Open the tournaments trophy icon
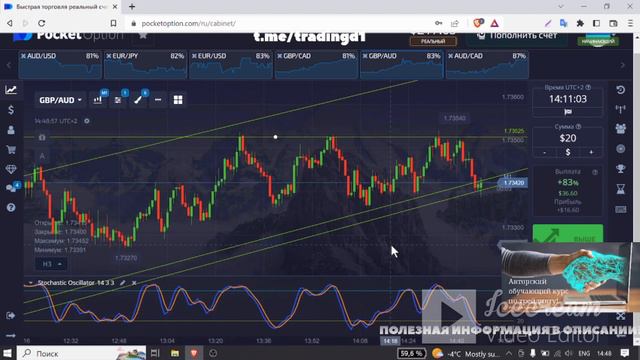The height and width of the screenshot is (360, 640). (620, 169)
